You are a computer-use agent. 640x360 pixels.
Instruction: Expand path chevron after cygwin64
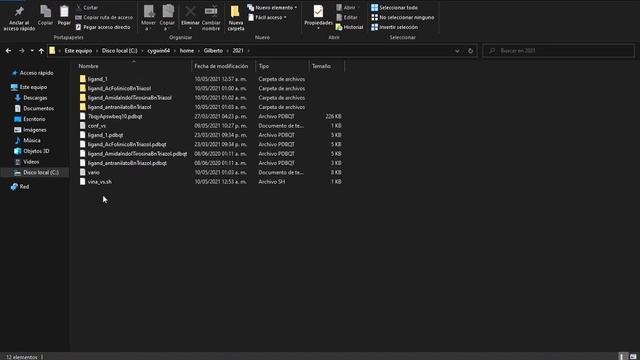pyautogui.click(x=174, y=51)
